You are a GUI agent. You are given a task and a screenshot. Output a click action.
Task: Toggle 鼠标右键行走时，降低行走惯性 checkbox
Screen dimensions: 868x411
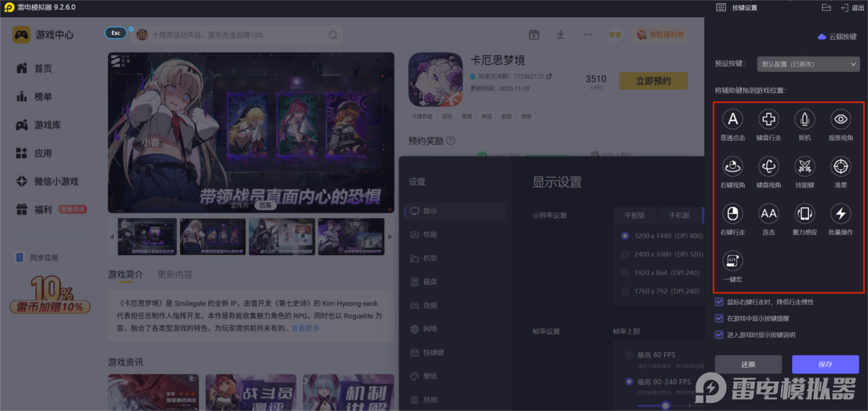[x=719, y=302]
